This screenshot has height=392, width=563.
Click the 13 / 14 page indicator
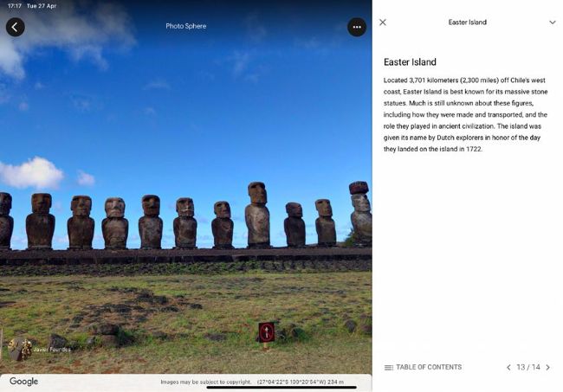[x=528, y=367]
